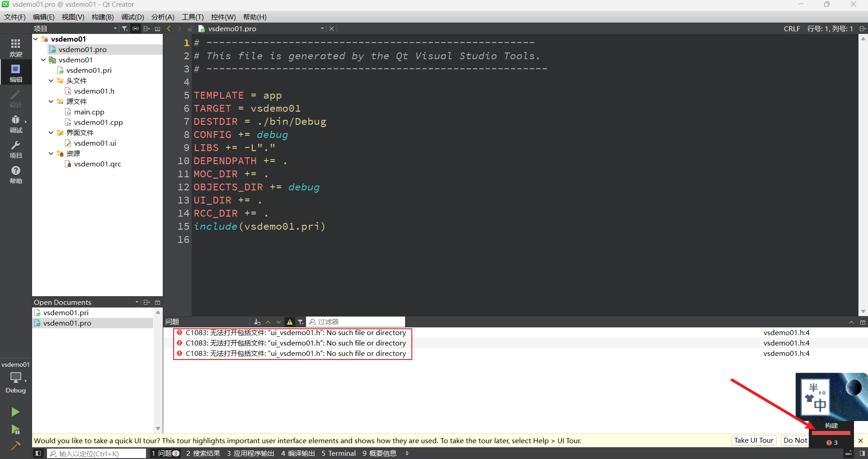Open the 帮助(H) menu
The height and width of the screenshot is (459, 868).
(255, 17)
